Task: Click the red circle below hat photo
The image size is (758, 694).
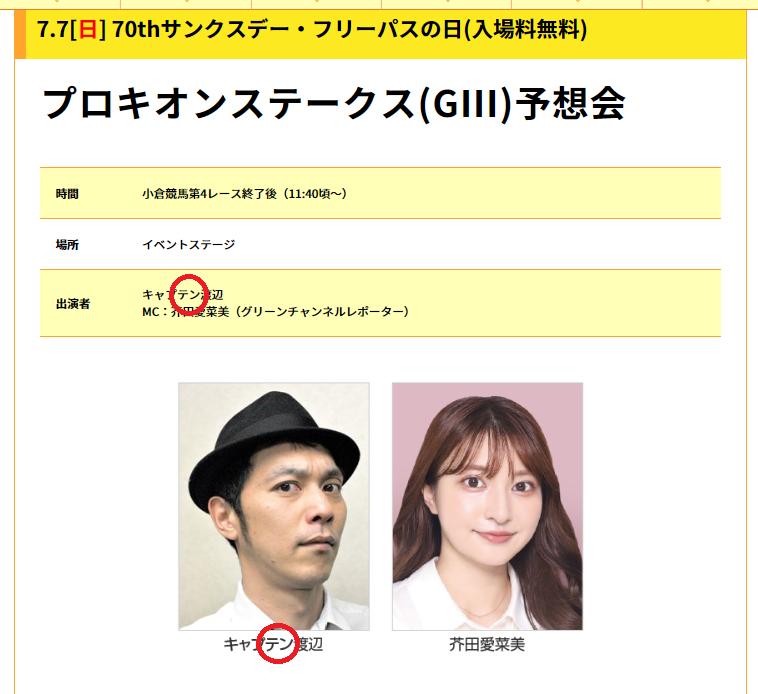Action: click(x=277, y=643)
